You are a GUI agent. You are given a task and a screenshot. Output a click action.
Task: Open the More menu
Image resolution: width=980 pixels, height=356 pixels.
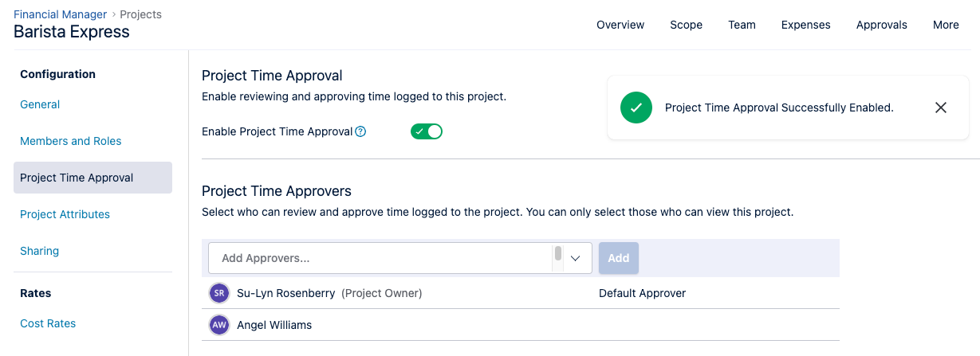pyautogui.click(x=946, y=25)
